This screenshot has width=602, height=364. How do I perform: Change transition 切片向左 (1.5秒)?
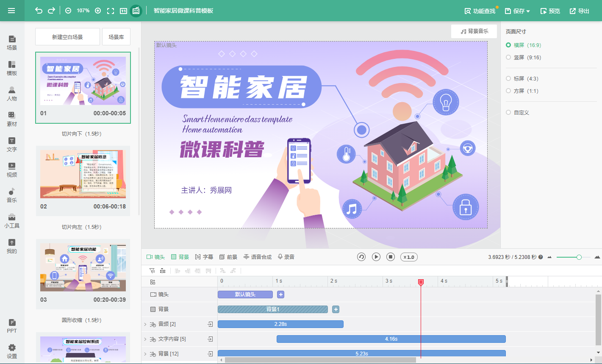click(x=82, y=227)
